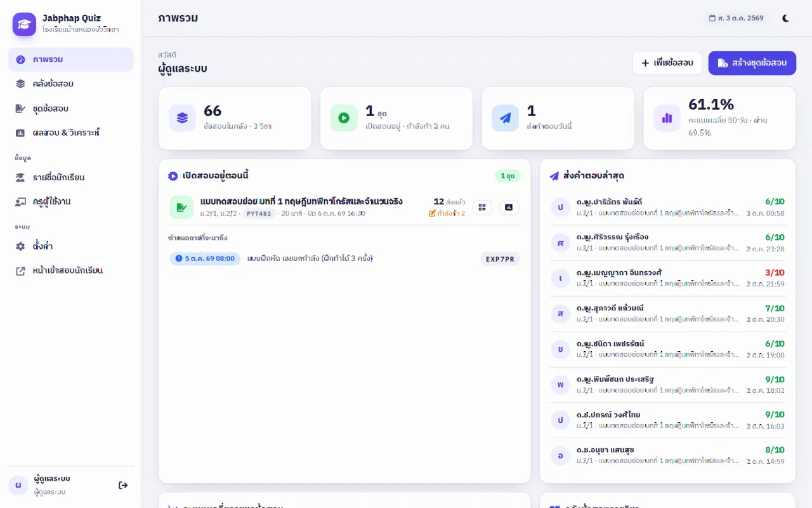Click the EXP7PR exam code badge

click(x=501, y=258)
